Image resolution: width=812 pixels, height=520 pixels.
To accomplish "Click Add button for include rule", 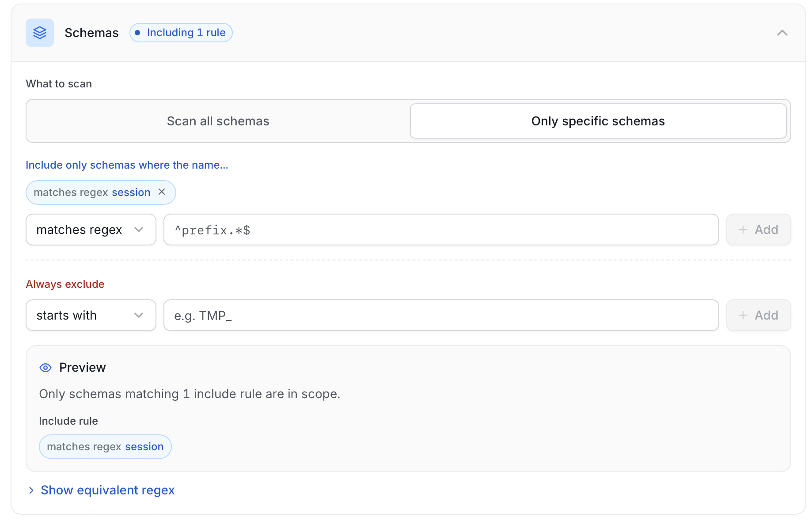I will point(759,230).
